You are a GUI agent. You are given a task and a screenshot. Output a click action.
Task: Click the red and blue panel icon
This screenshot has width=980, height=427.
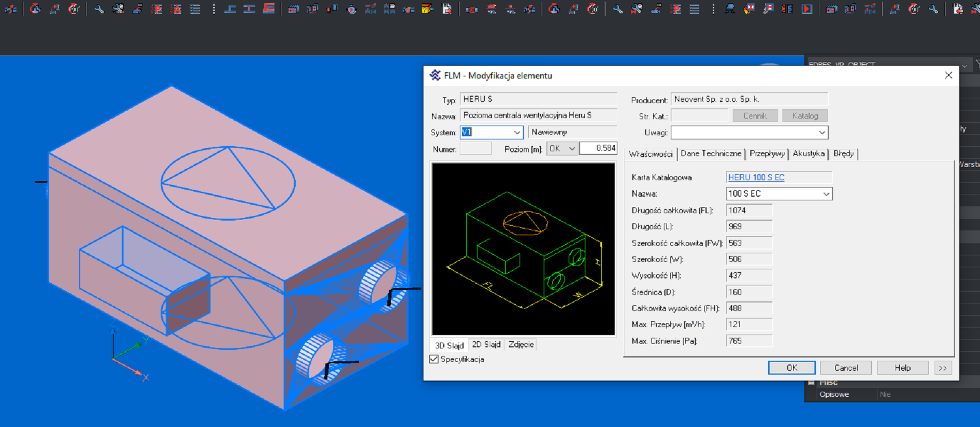(x=787, y=9)
